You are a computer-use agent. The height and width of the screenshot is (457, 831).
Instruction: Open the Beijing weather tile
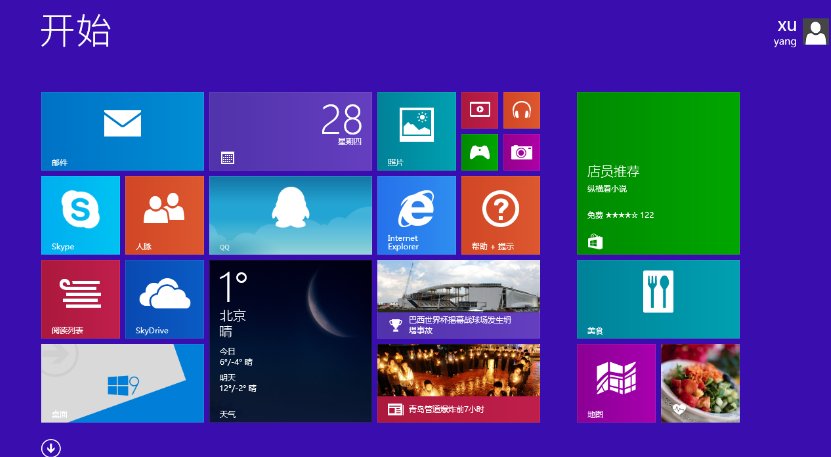290,341
